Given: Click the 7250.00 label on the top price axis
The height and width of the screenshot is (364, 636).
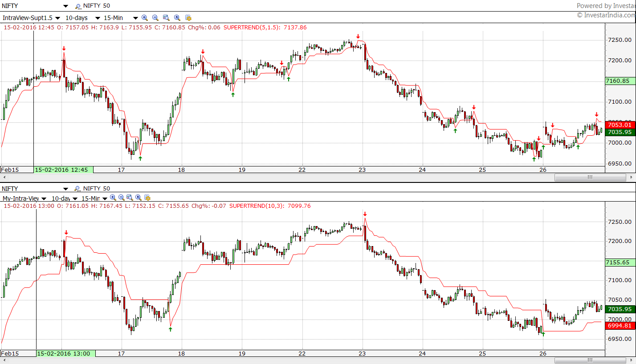Looking at the screenshot, I should tap(620, 40).
